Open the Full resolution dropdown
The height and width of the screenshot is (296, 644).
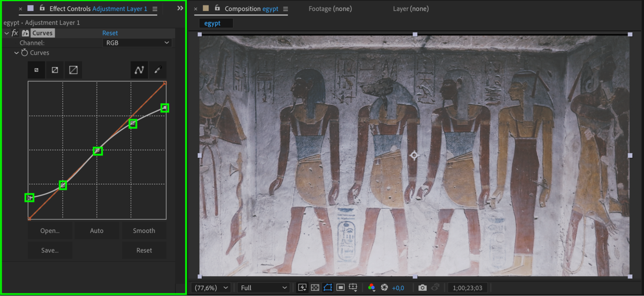[x=263, y=288]
